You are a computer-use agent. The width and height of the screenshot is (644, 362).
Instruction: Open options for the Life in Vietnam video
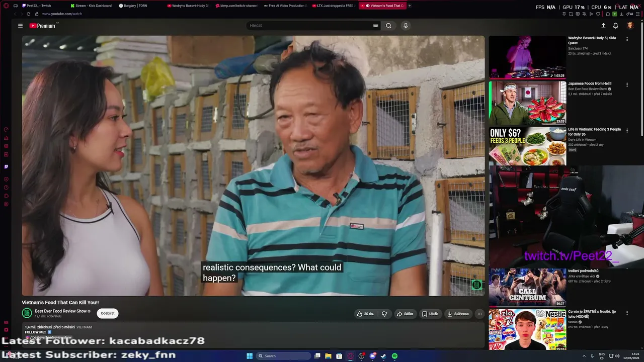coord(627,130)
